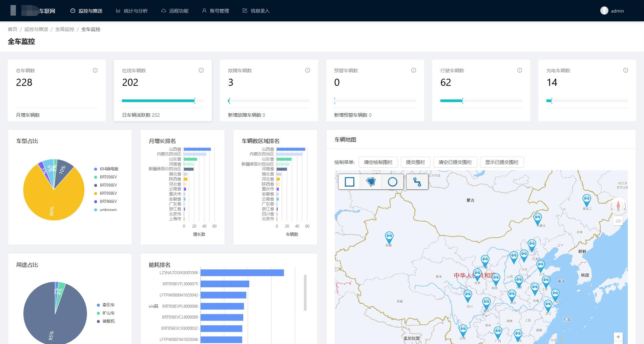Viewport: 644px width, 344px height.
Task: Select the polygon fence drawing tool
Action: [371, 182]
